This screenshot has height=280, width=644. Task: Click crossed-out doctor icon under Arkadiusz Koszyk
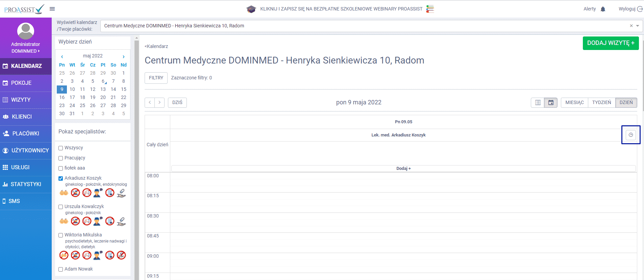tap(75, 193)
